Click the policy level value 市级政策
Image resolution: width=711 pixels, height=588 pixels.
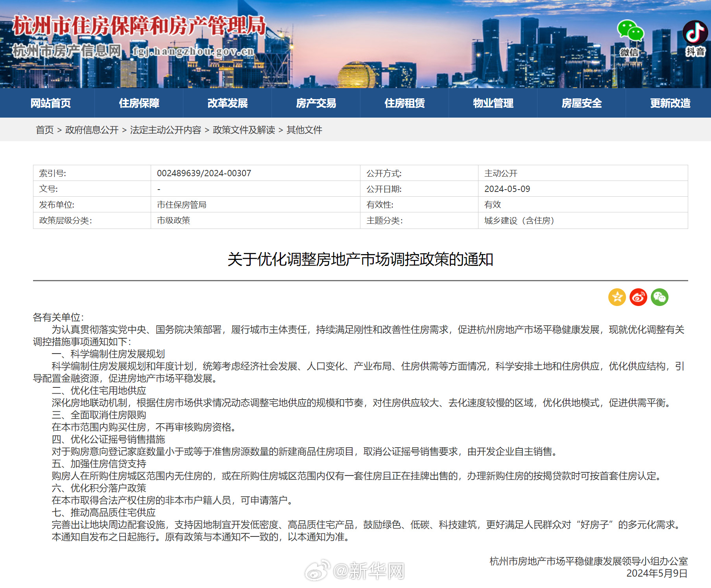click(x=173, y=220)
